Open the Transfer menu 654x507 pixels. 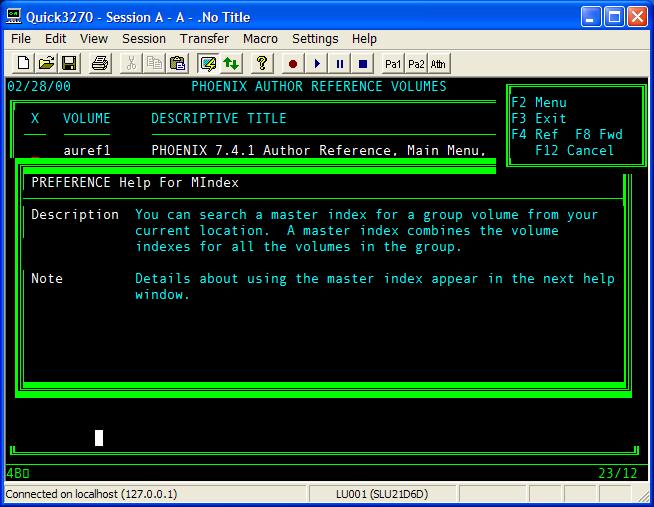pos(204,39)
